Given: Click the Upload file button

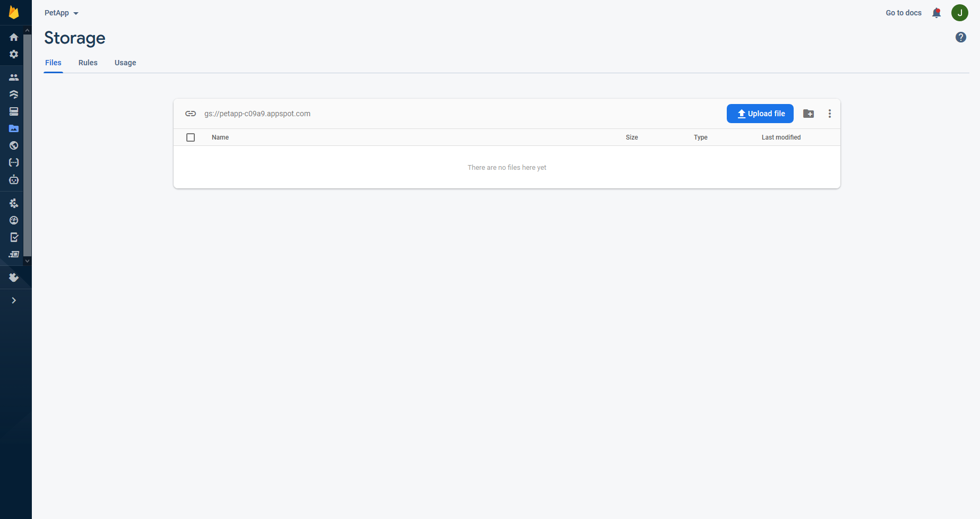Looking at the screenshot, I should click(760, 114).
